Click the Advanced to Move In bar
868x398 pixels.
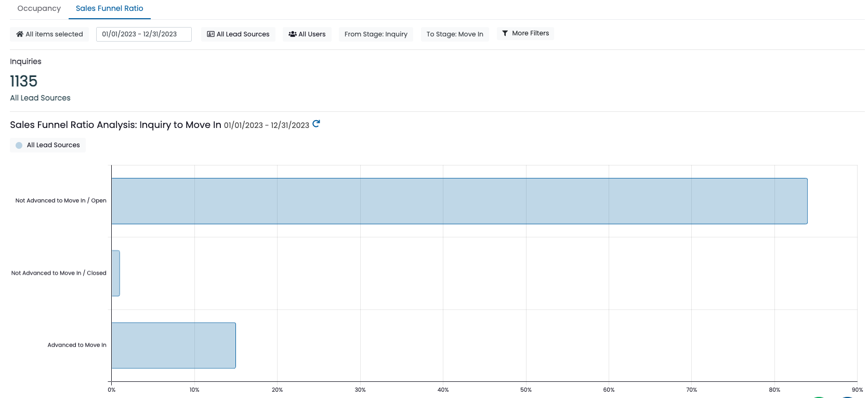[174, 345]
